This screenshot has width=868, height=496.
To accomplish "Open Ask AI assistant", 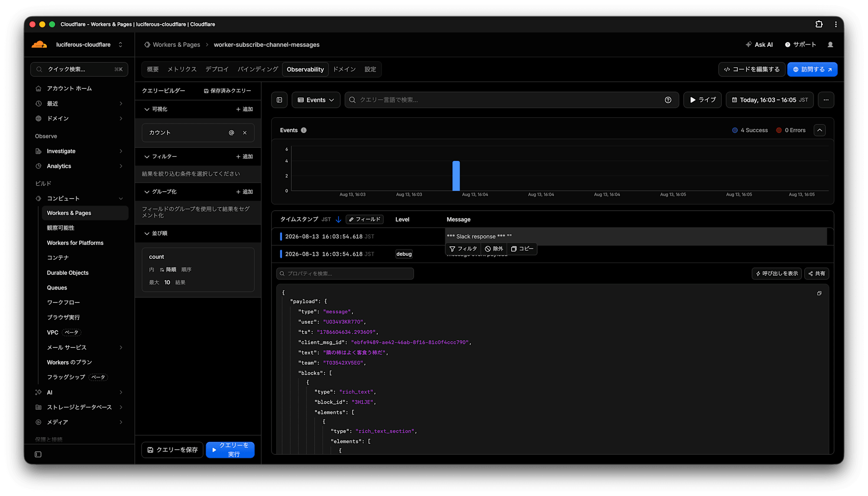I will [759, 45].
